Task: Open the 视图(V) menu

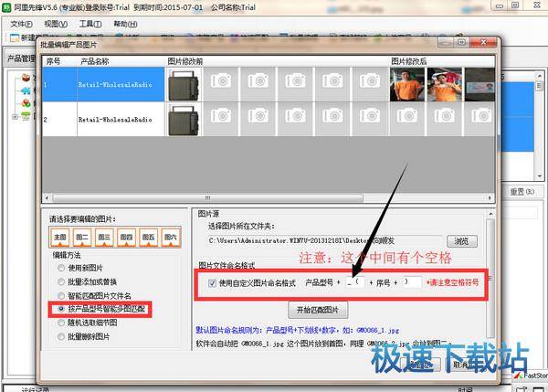Action: [56, 24]
